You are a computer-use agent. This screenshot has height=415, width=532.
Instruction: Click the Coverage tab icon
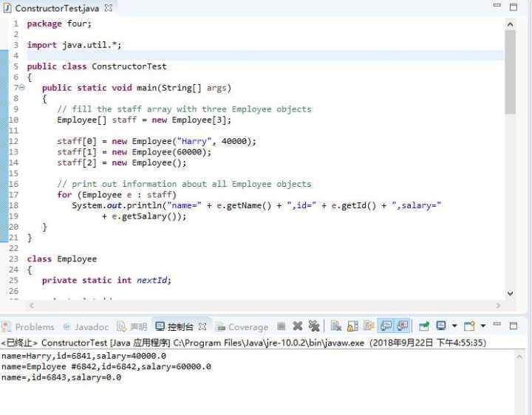(x=220, y=326)
